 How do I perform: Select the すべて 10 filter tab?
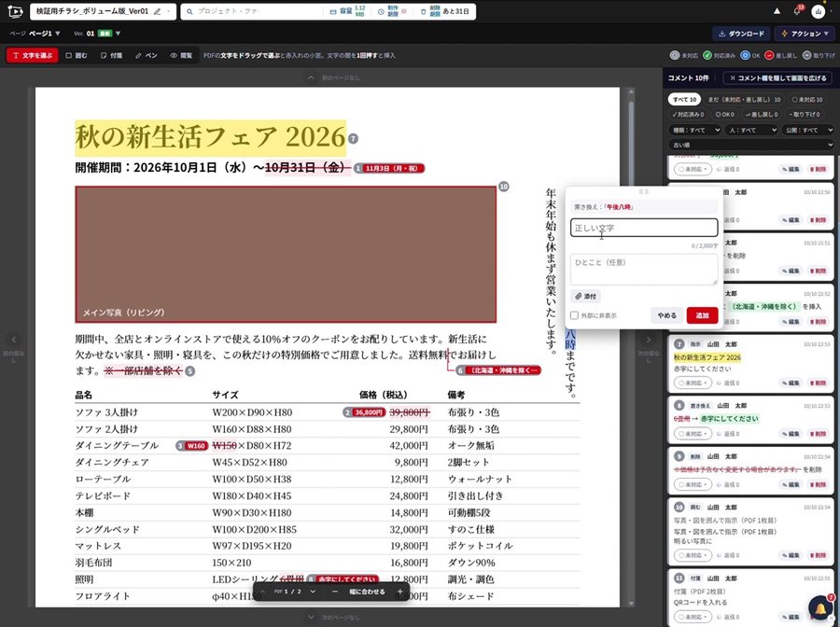(x=685, y=100)
